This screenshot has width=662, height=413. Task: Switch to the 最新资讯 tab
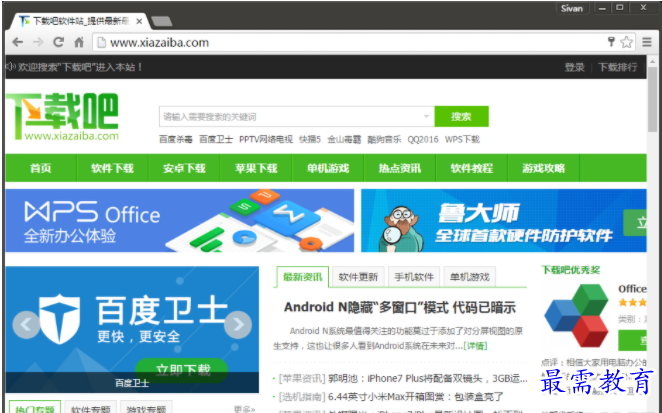[303, 277]
